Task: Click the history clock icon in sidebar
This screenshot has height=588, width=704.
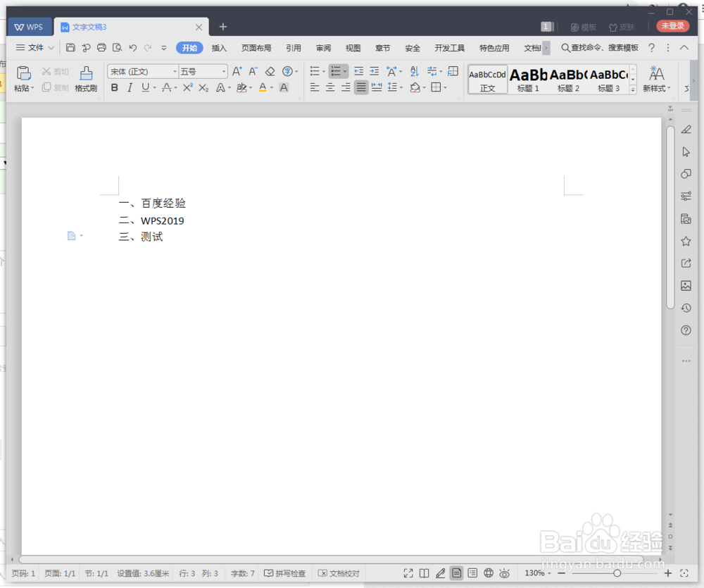Action: (x=686, y=308)
